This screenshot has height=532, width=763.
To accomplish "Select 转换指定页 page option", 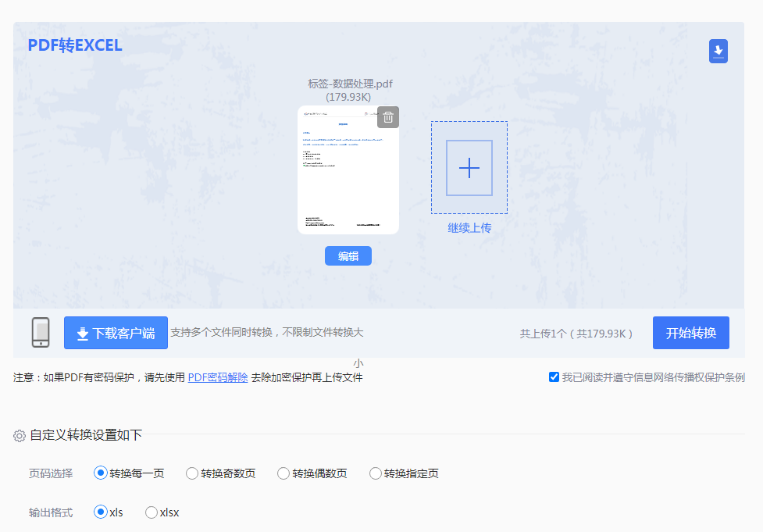I will [375, 473].
